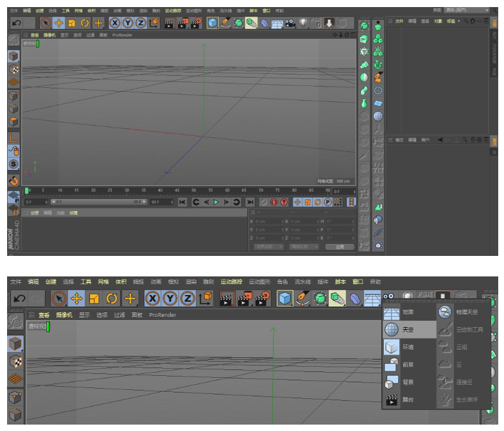Click MoGraph Cloner three-cubes icon in right palette
The width and height of the screenshot is (504, 431).
[378, 39]
